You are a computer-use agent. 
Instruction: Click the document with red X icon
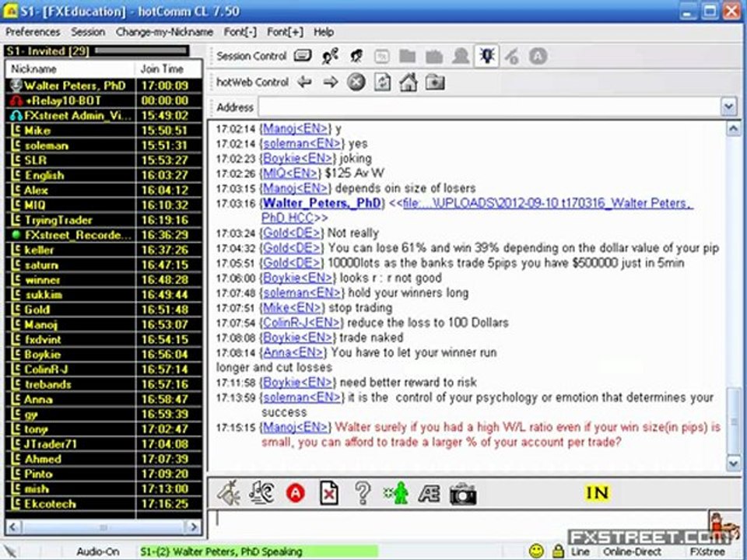pyautogui.click(x=328, y=493)
